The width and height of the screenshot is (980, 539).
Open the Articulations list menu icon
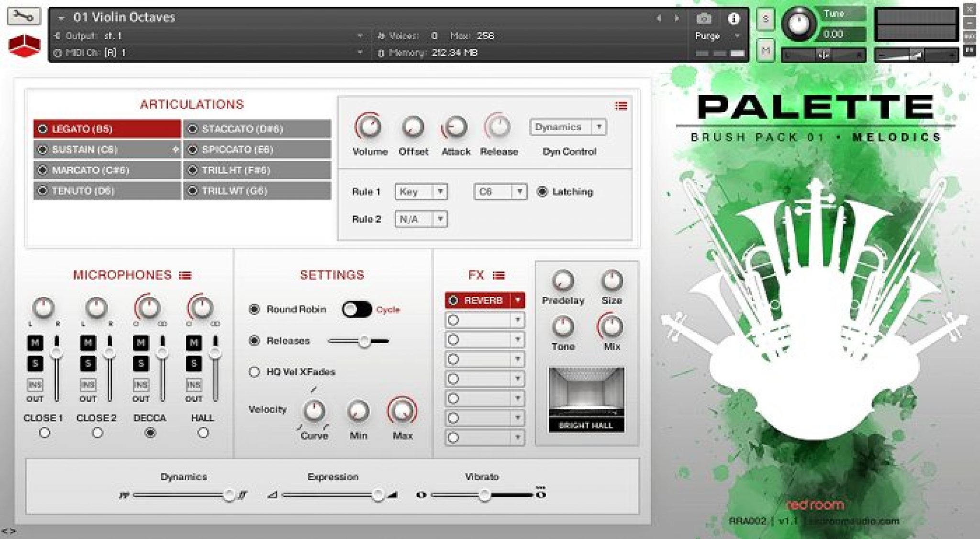coord(622,106)
